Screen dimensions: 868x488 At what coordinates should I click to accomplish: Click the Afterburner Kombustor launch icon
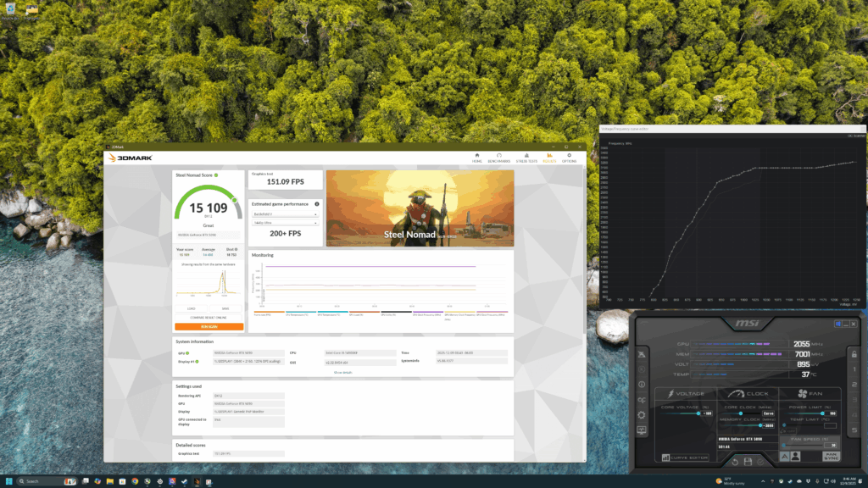coord(642,354)
